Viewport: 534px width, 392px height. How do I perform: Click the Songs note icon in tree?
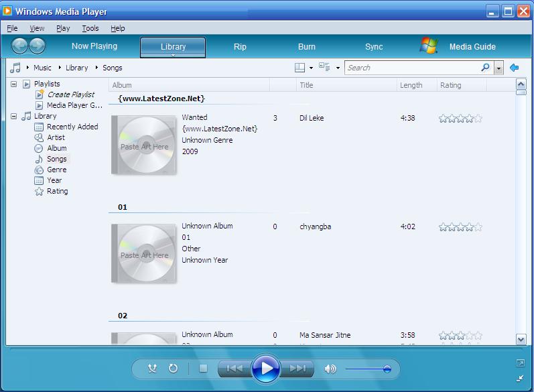coord(39,159)
